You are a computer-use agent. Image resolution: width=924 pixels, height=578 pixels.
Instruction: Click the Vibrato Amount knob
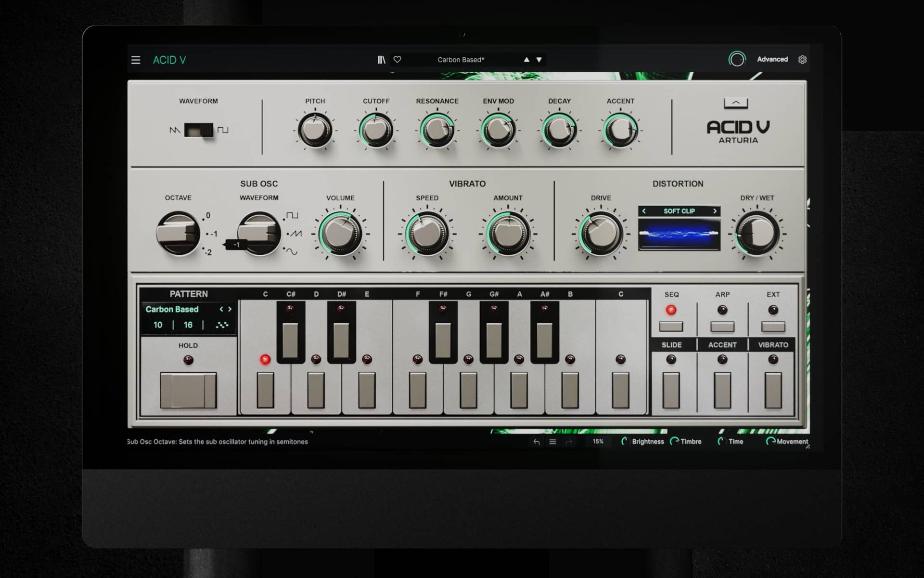click(x=508, y=234)
